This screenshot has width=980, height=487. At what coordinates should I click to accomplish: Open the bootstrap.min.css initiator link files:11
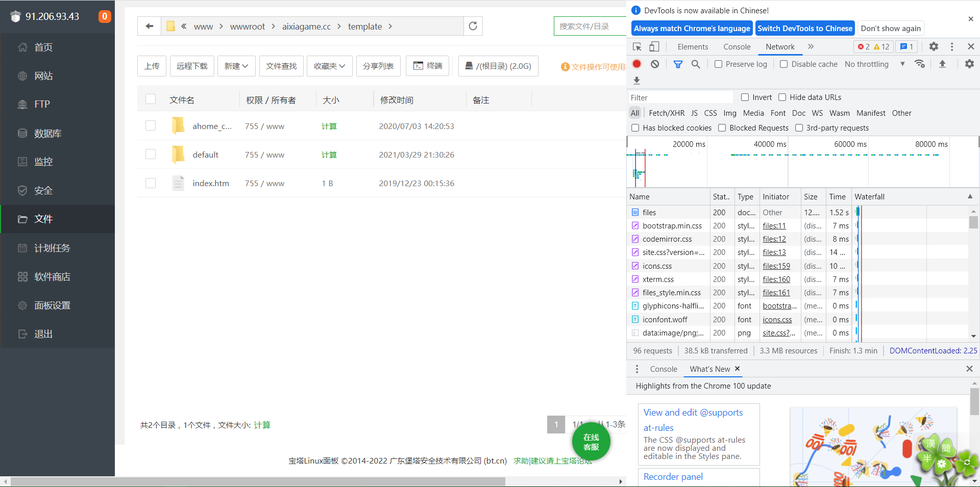tap(774, 225)
